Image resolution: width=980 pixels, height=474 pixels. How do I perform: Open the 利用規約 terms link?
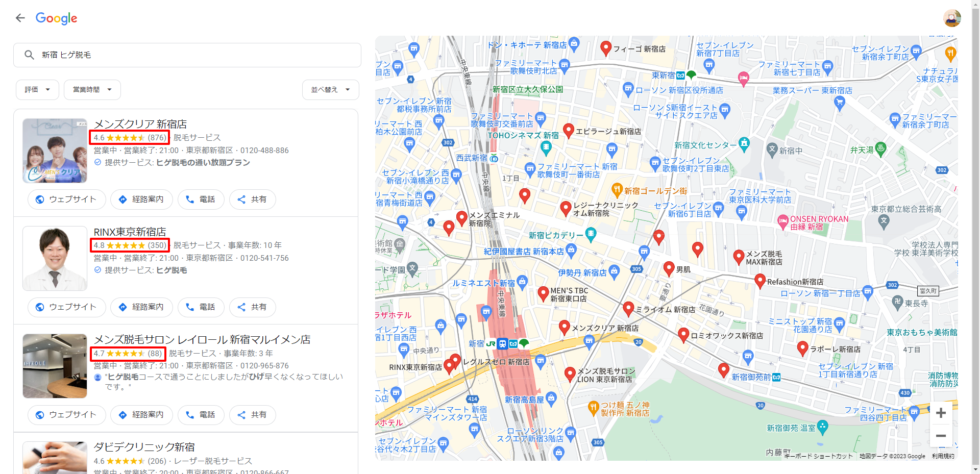coord(943,456)
